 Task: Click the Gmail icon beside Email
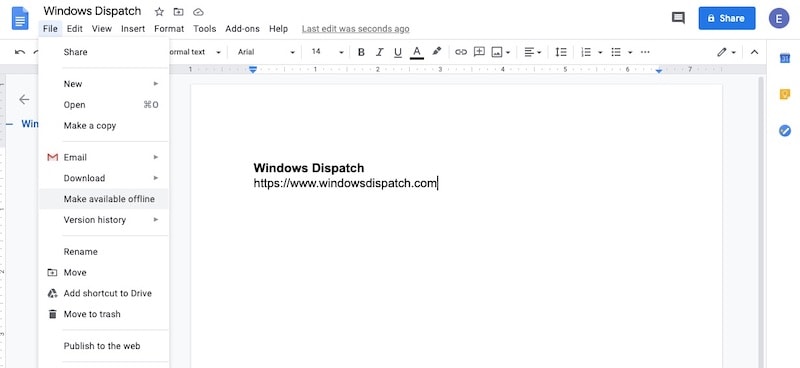[x=52, y=158]
